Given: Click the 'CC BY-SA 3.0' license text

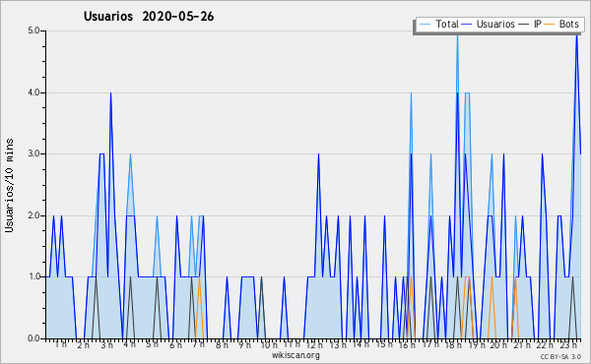Looking at the screenshot, I should pos(560,357).
